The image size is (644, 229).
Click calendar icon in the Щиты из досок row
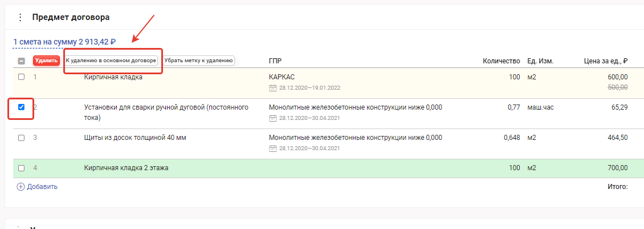tap(272, 148)
